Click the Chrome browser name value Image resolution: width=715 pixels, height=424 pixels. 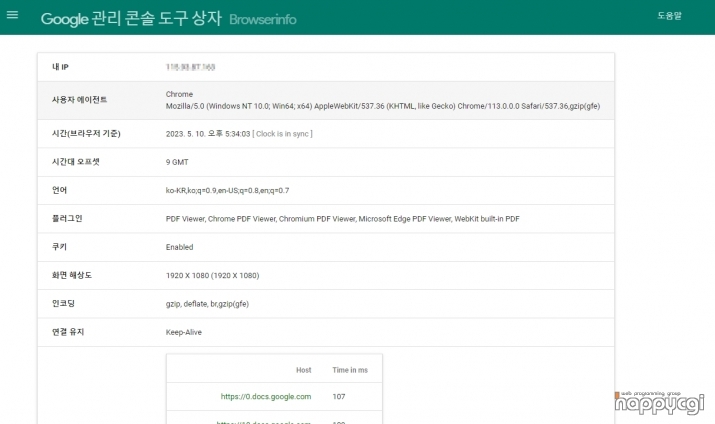(179, 94)
